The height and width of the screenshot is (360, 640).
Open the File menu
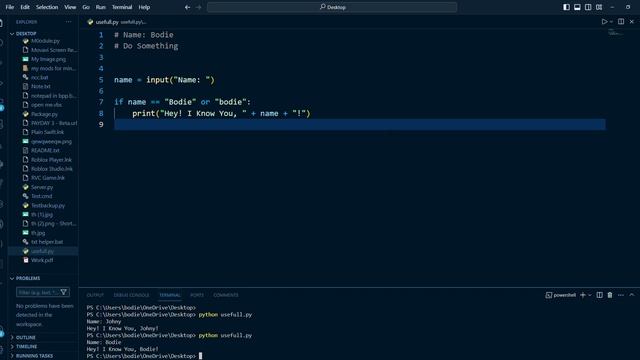point(10,7)
